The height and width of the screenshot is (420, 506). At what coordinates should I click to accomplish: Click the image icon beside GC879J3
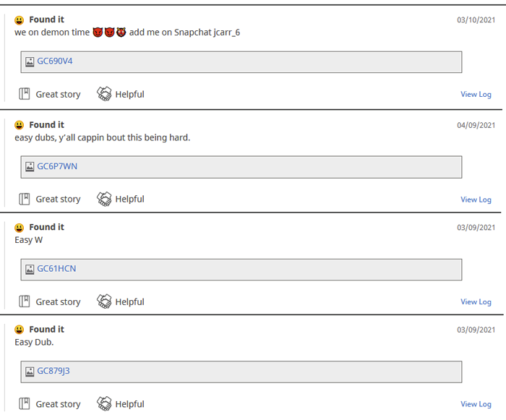pyautogui.click(x=30, y=372)
